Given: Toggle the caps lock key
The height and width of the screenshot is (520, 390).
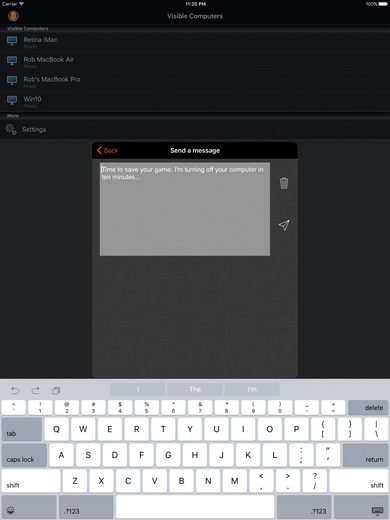Looking at the screenshot, I should 24,455.
